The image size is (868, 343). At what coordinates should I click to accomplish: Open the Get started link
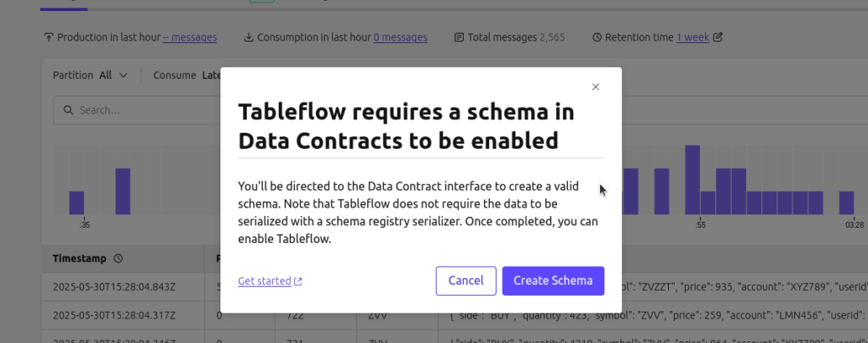(x=264, y=281)
